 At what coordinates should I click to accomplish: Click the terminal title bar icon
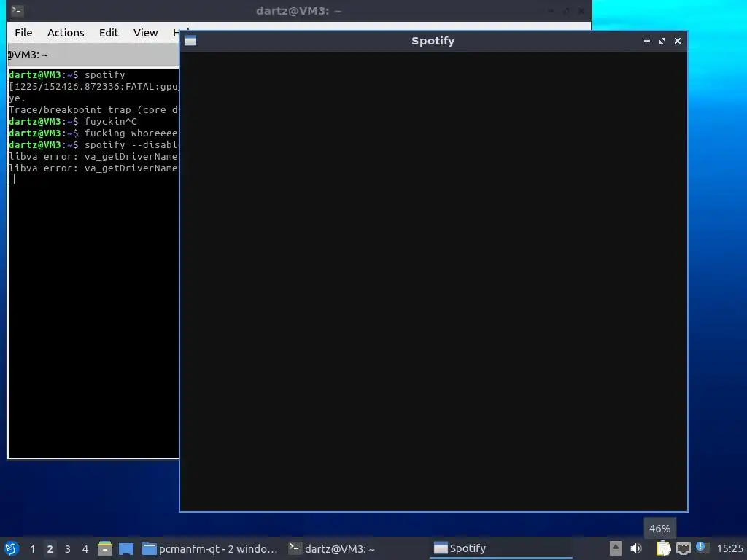(18, 10)
